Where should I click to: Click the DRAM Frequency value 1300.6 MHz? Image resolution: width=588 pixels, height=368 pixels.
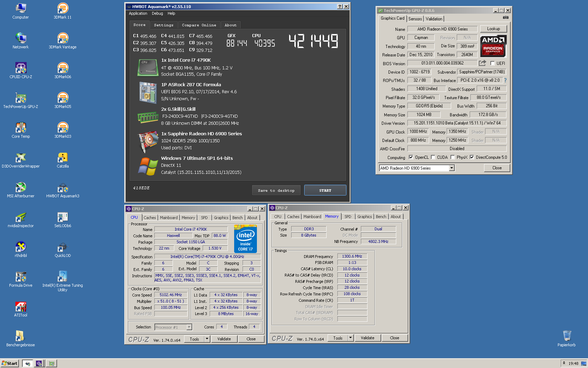click(352, 256)
